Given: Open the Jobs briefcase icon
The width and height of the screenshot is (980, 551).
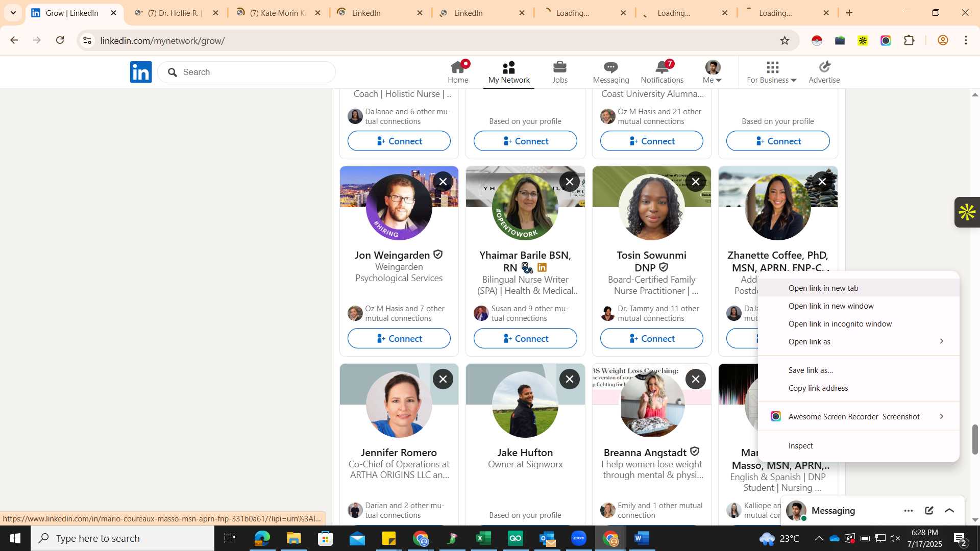Looking at the screenshot, I should (x=560, y=72).
